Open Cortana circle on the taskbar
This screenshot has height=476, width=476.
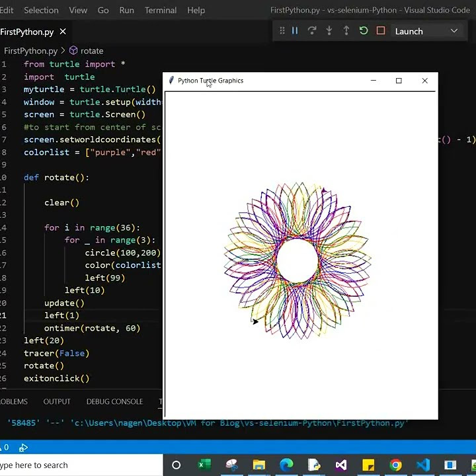[x=176, y=465]
